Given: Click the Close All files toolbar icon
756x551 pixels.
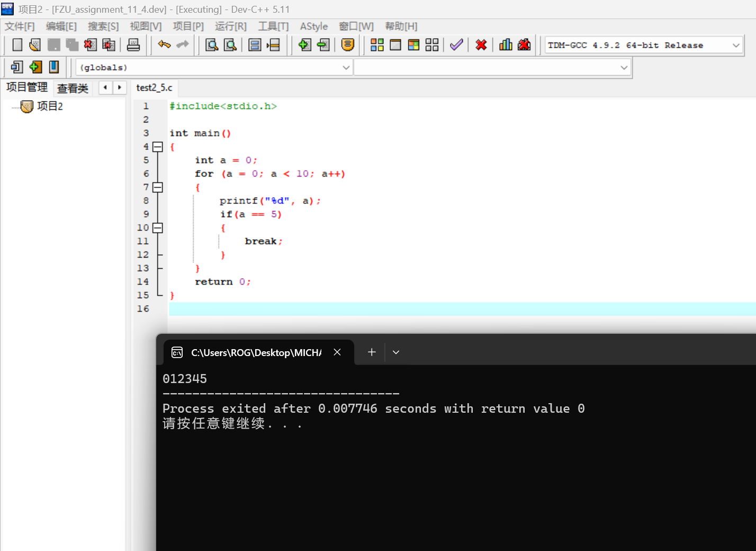Looking at the screenshot, I should click(109, 45).
